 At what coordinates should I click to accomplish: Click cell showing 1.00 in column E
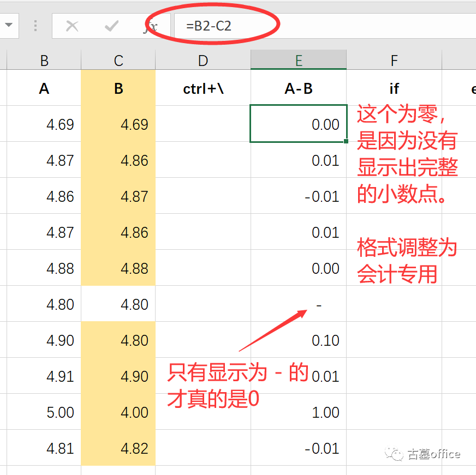click(299, 412)
